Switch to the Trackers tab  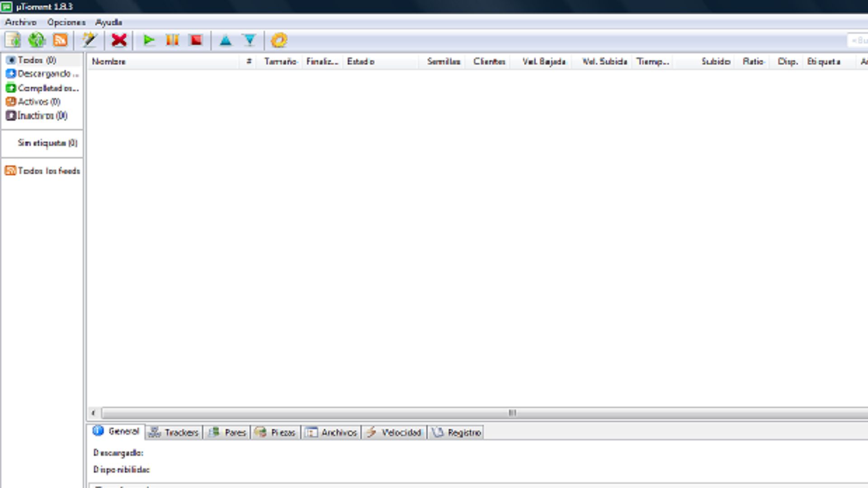tap(180, 432)
